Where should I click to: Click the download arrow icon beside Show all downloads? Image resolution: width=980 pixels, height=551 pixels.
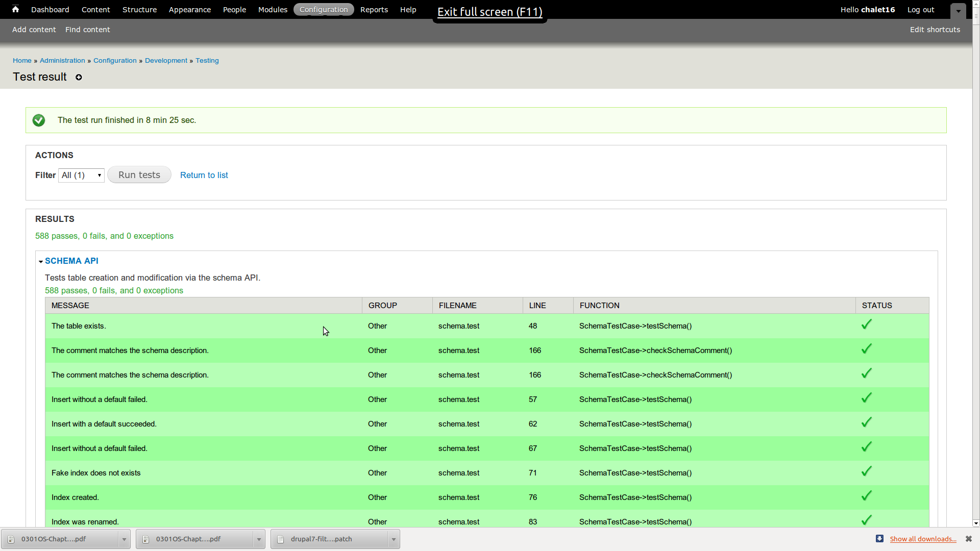click(x=879, y=539)
